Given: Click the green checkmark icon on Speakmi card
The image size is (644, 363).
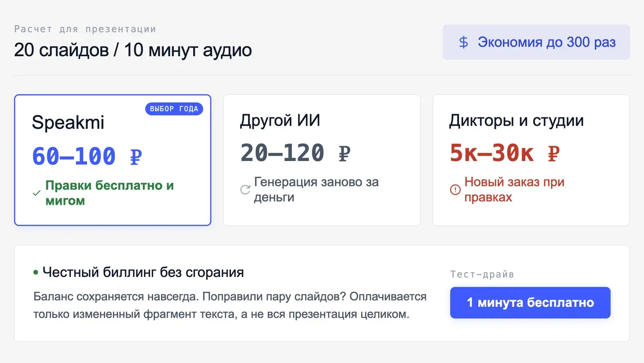Looking at the screenshot, I should tap(37, 193).
